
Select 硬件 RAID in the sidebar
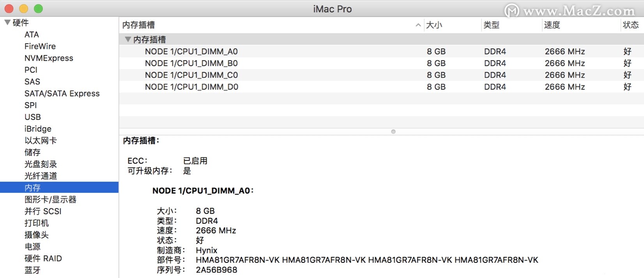(x=43, y=258)
